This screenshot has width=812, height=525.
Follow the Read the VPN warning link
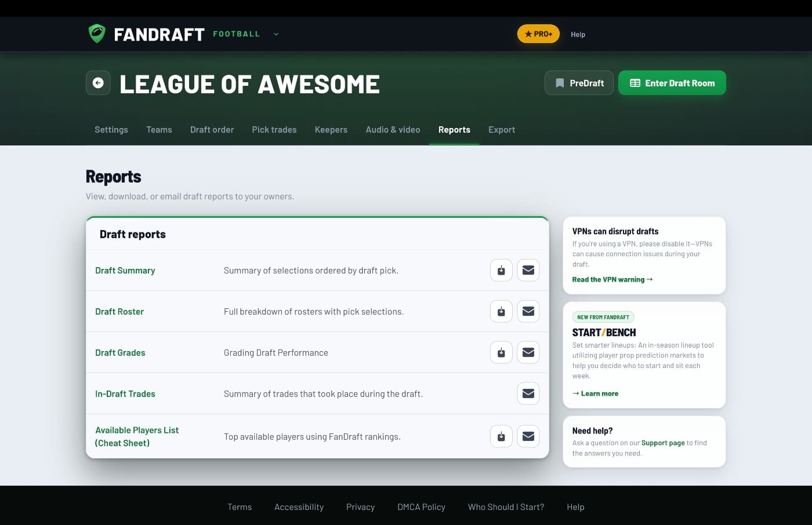coord(612,279)
